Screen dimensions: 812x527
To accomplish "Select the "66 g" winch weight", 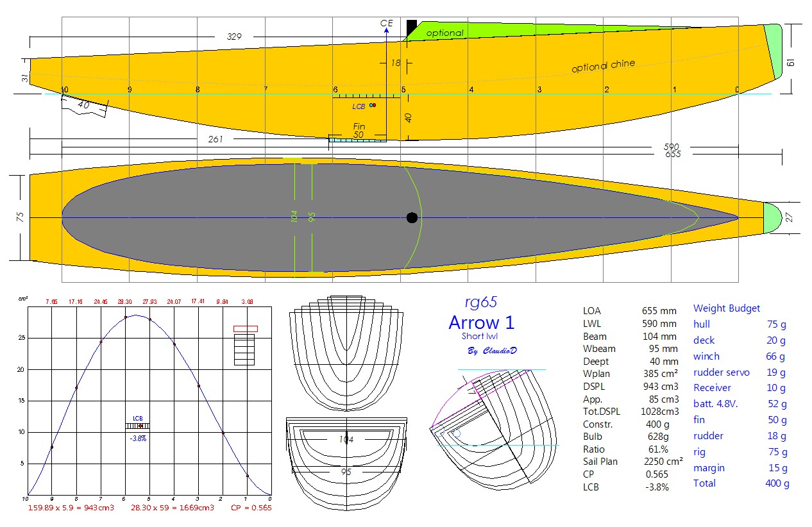I will pos(775,356).
